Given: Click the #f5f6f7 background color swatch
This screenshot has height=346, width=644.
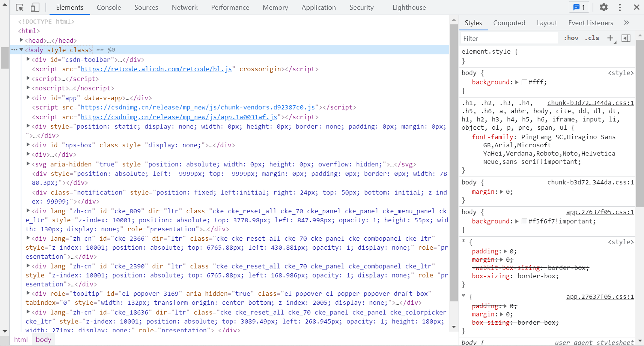Looking at the screenshot, I should pyautogui.click(x=524, y=221).
